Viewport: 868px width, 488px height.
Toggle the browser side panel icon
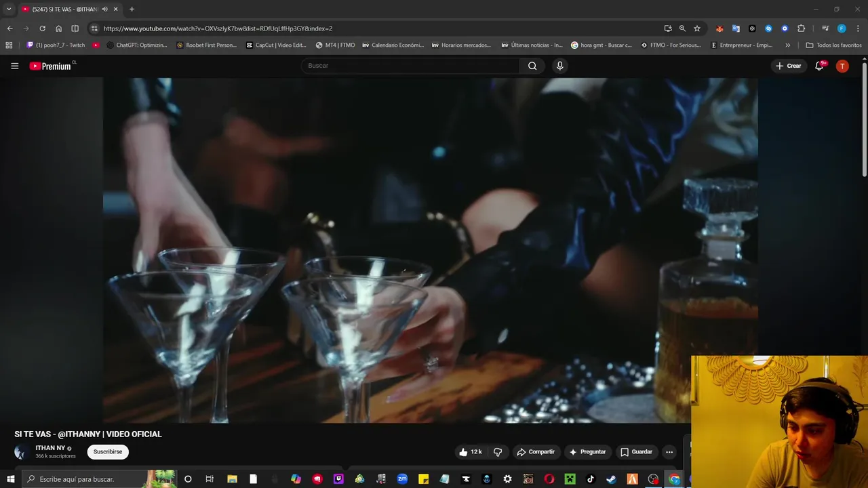[x=75, y=28]
